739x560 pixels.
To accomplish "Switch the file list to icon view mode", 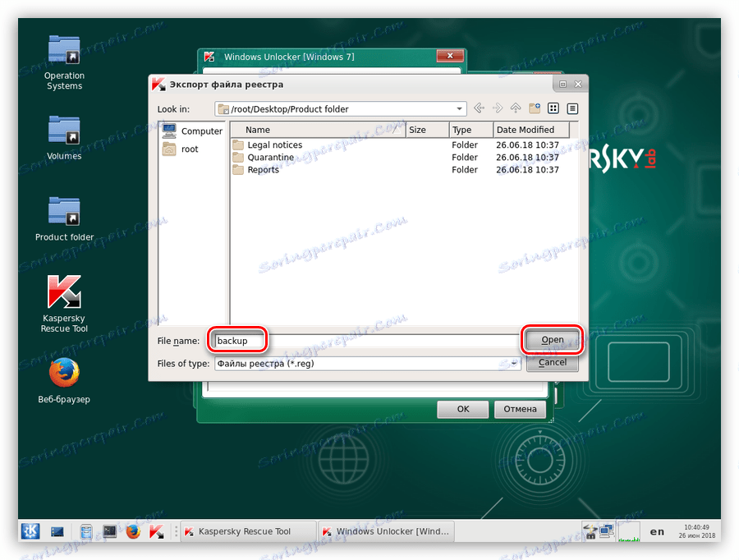I will pos(553,108).
